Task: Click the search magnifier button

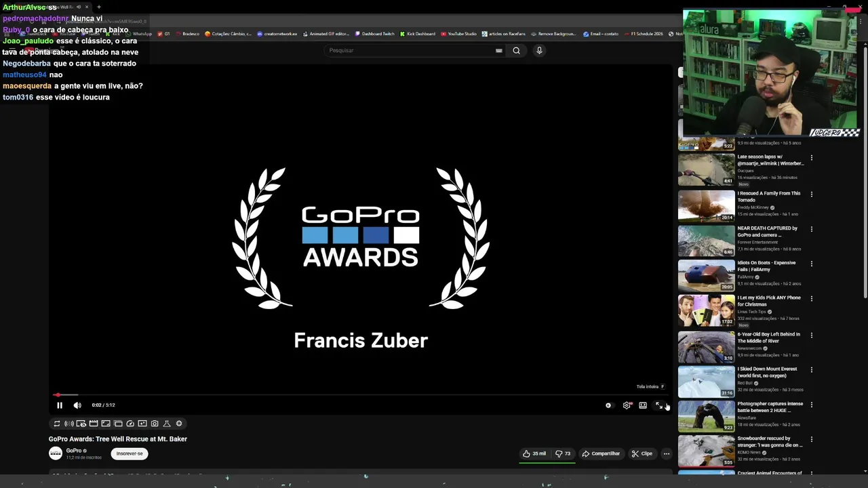Action: [x=516, y=50]
